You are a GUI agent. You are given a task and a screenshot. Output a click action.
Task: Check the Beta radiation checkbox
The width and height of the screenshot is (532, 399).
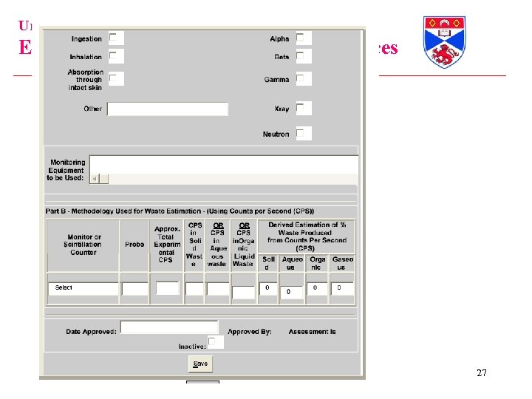300,55
